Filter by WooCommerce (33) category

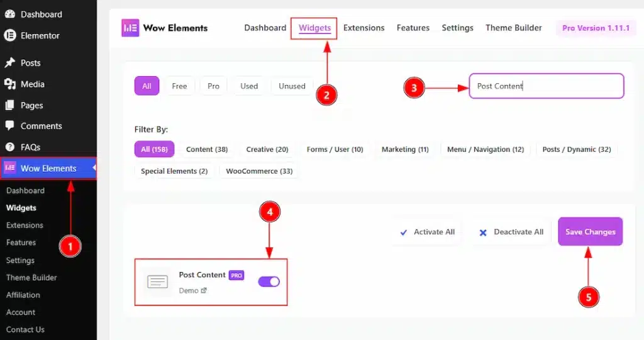259,171
